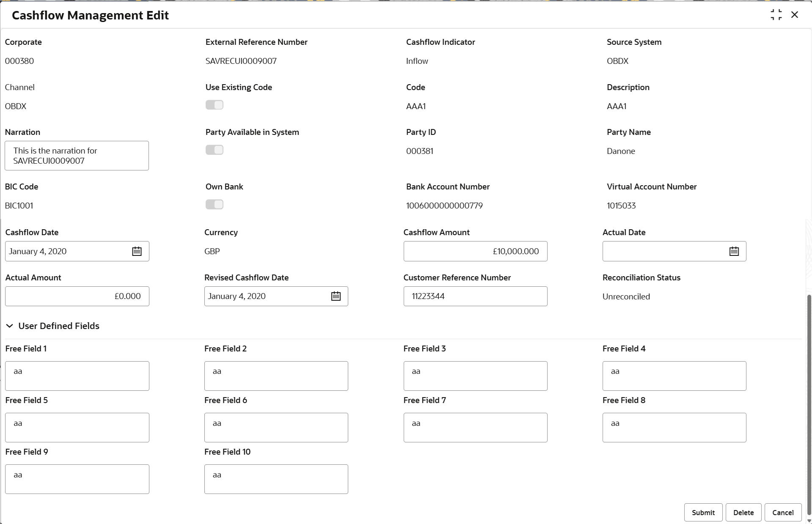
Task: Submit the cashflow edit form
Action: (x=703, y=512)
